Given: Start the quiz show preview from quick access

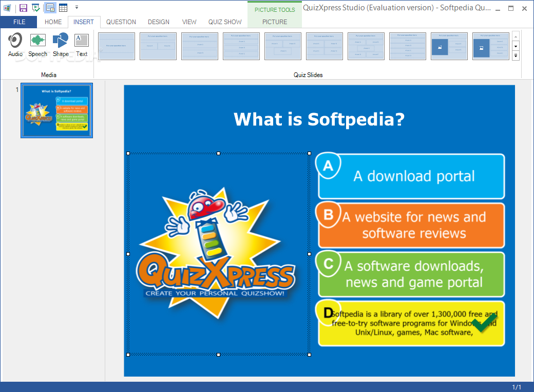Looking at the screenshot, I should pyautogui.click(x=36, y=8).
